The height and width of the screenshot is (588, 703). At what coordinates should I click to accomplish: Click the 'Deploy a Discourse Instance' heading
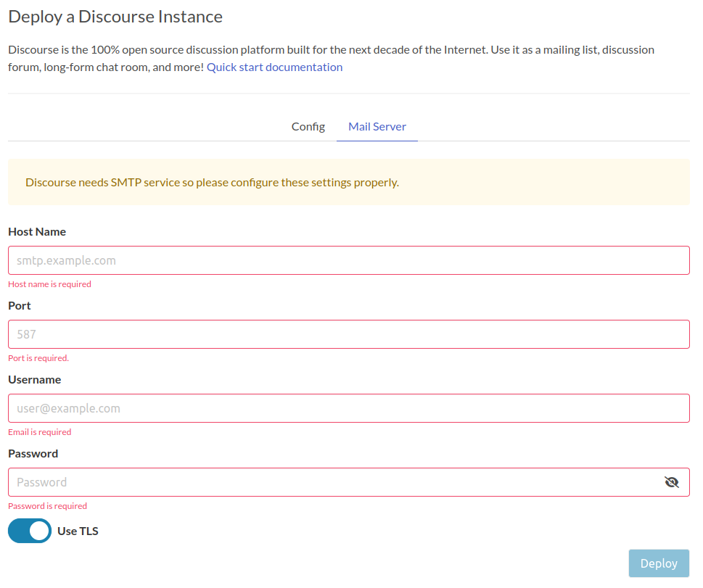coord(115,16)
